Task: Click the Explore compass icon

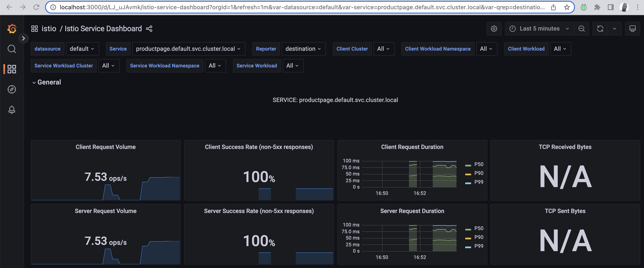Action: click(x=11, y=90)
